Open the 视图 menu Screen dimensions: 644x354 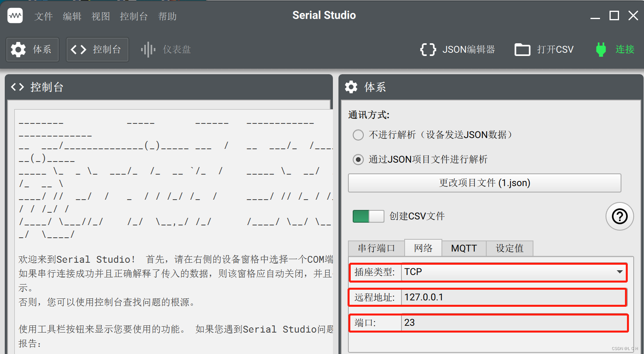[101, 16]
